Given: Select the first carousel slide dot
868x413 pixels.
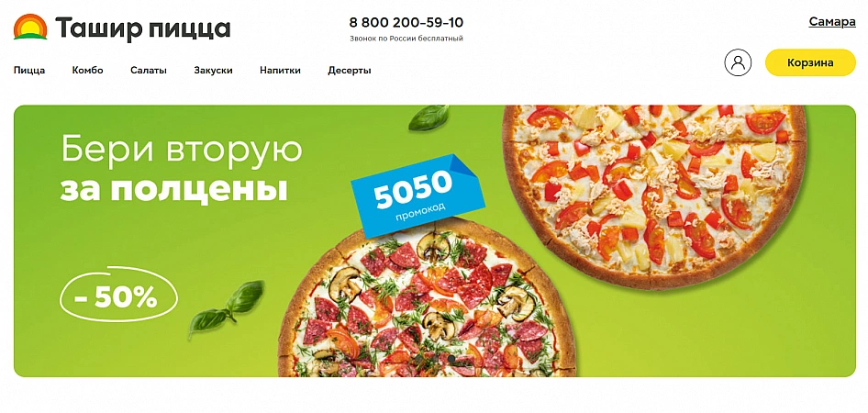Looking at the screenshot, I should click(419, 359).
